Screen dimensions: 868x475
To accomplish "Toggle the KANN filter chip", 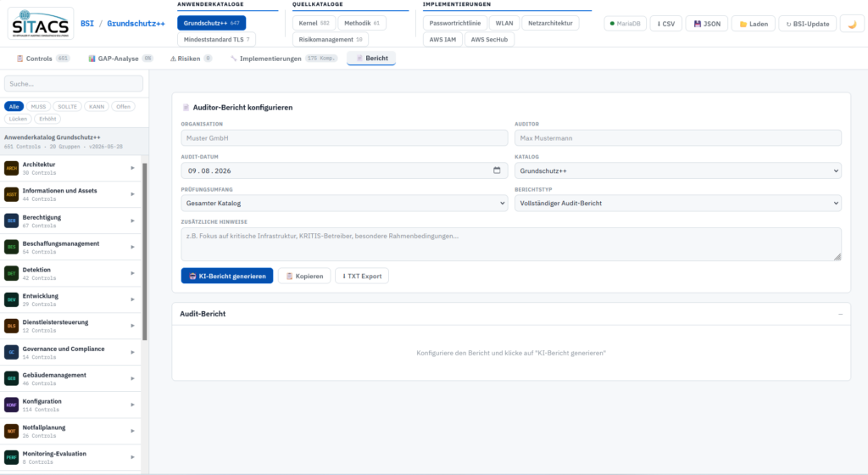I will tap(97, 106).
